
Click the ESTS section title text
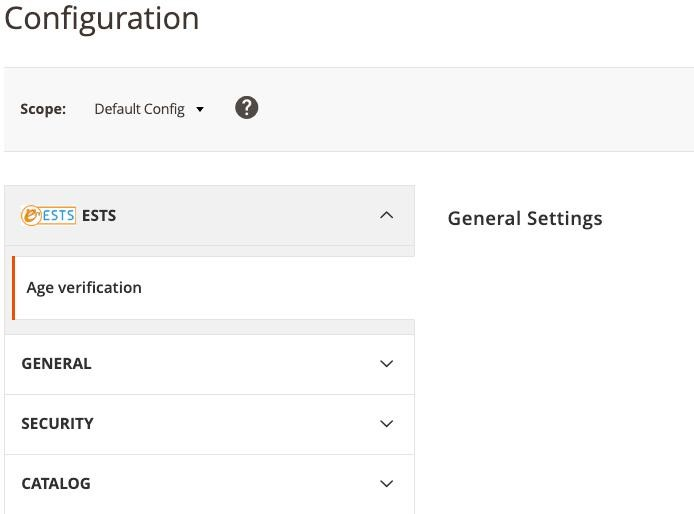(99, 216)
